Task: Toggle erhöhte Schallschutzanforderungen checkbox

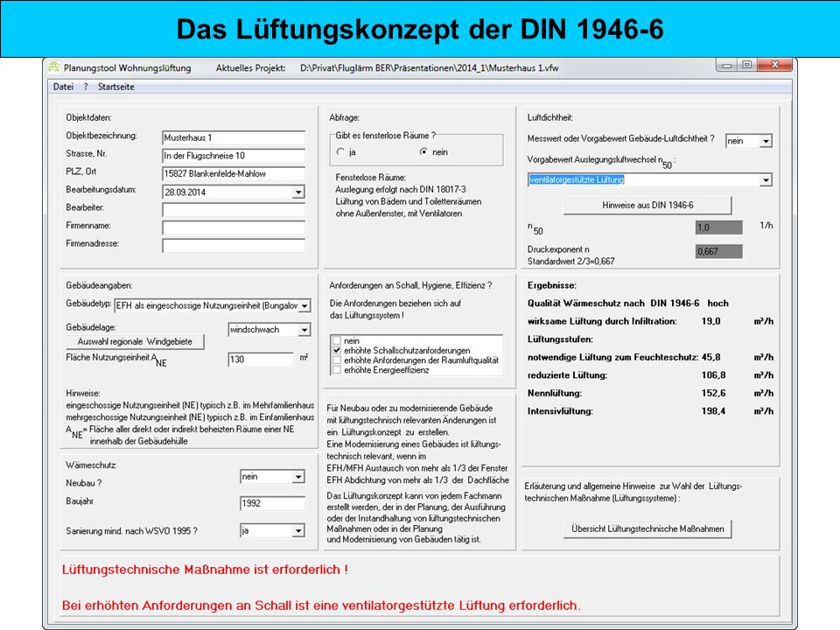Action: pos(337,350)
